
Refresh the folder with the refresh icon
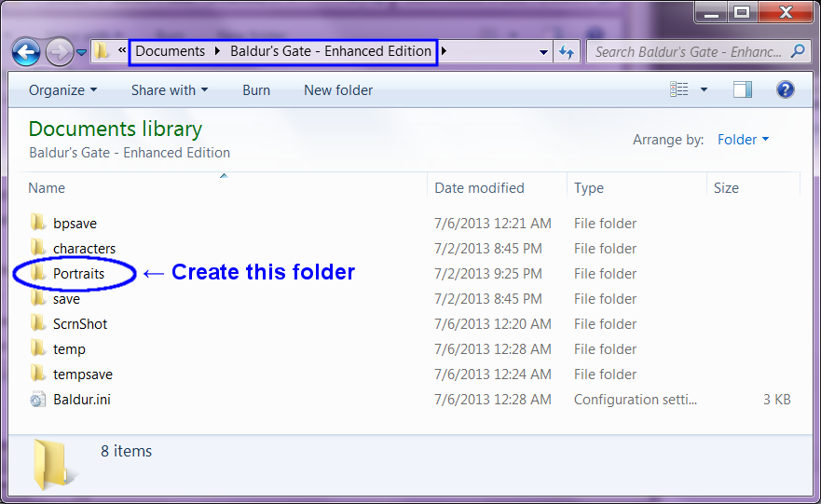(567, 52)
